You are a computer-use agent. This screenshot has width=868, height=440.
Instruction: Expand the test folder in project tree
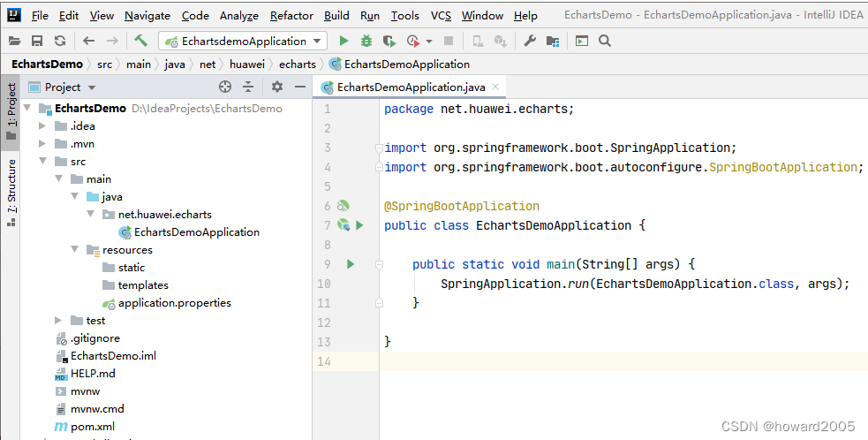click(x=58, y=320)
